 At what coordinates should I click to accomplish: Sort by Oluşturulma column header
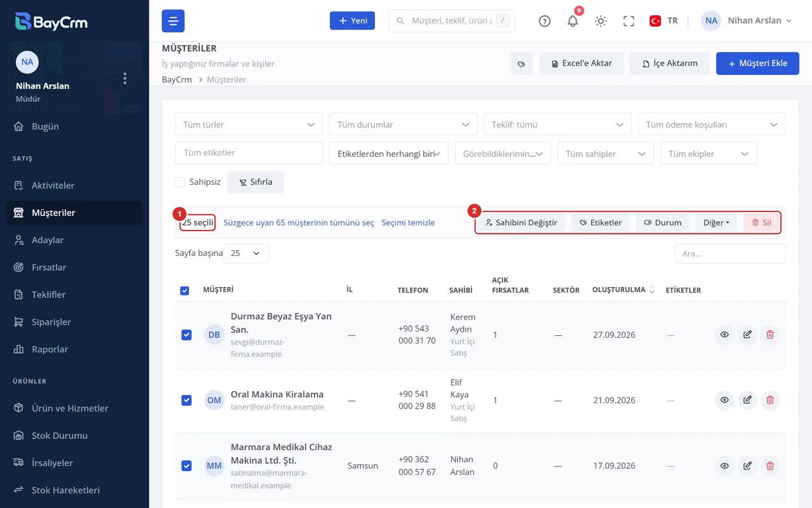pyautogui.click(x=624, y=290)
